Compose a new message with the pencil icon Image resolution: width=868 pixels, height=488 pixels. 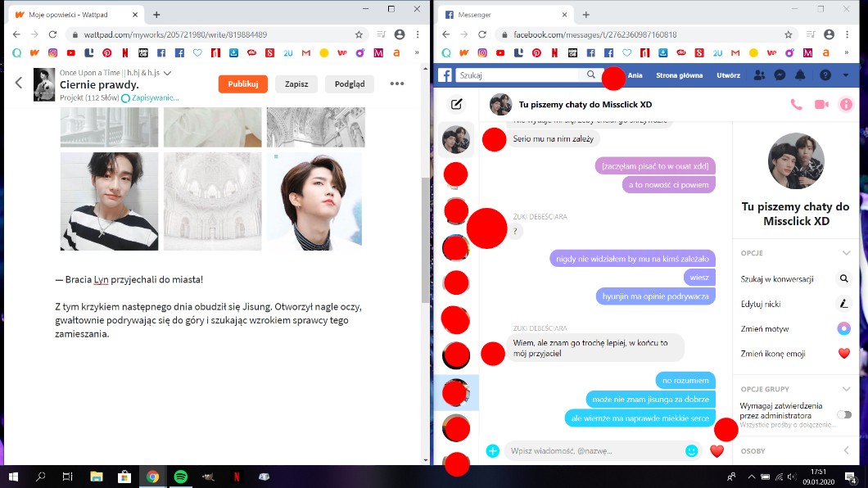(457, 104)
